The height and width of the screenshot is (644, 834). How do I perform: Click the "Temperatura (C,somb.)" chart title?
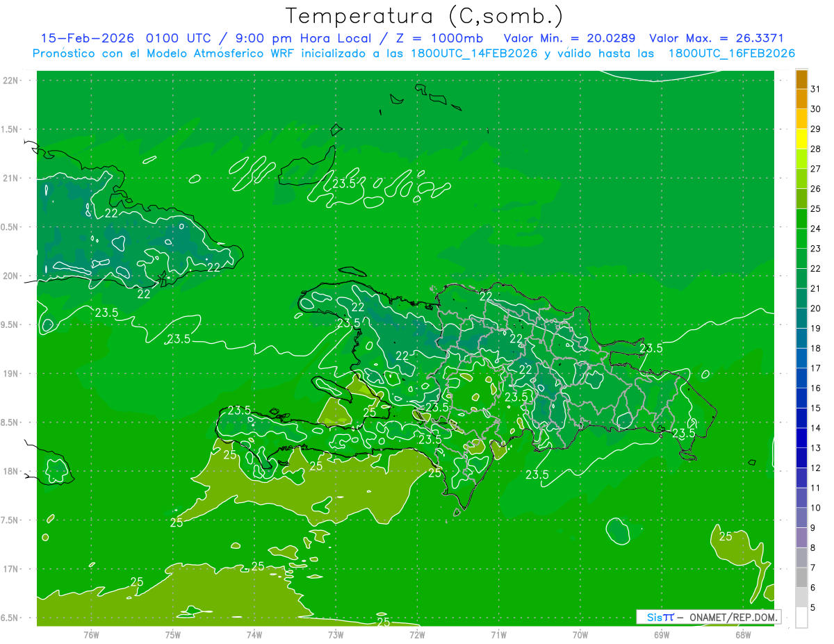424,15
